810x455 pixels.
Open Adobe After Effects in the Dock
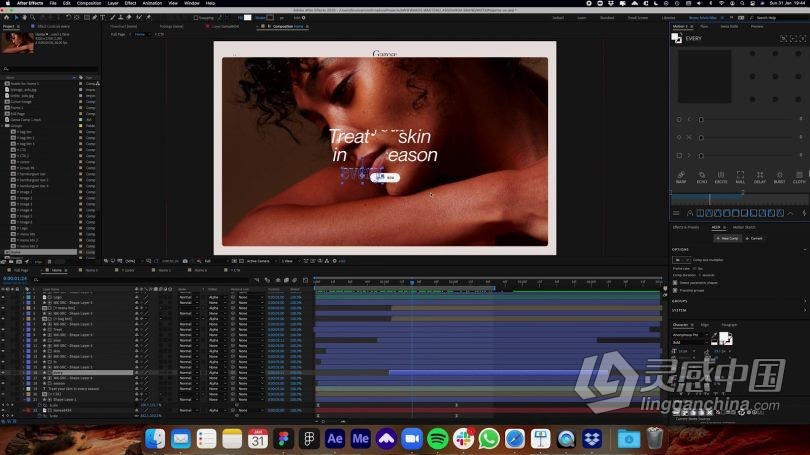(335, 438)
